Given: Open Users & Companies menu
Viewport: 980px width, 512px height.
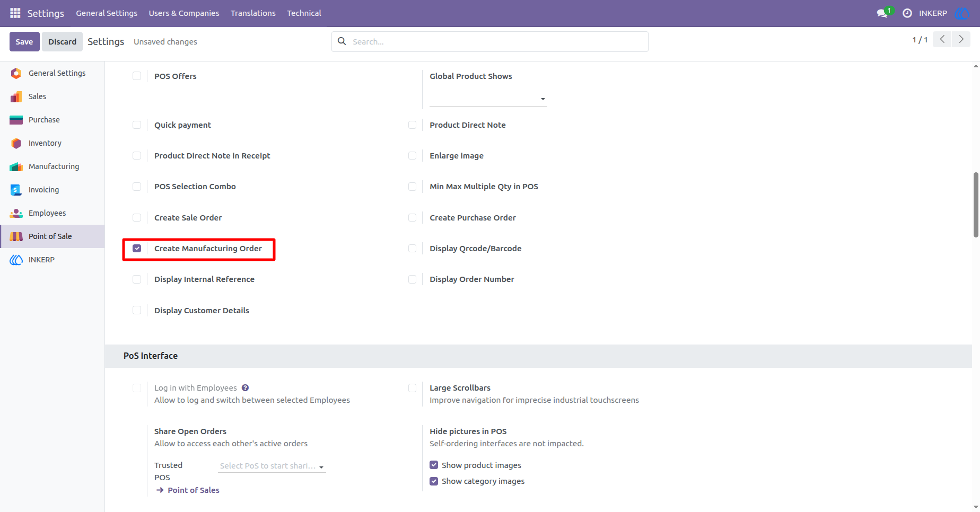Looking at the screenshot, I should click(184, 13).
